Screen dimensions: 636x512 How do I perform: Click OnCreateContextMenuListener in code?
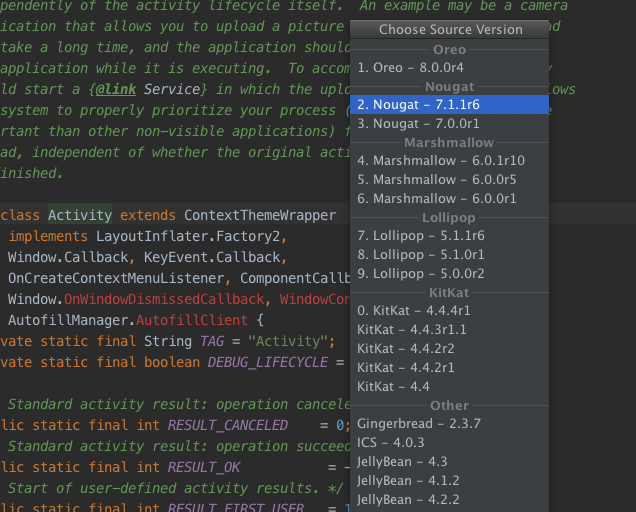(116, 278)
